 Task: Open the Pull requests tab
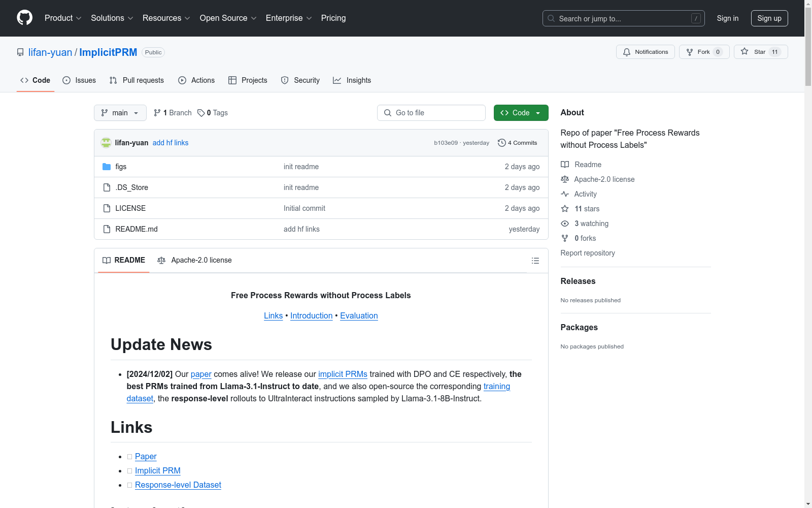[x=137, y=80]
